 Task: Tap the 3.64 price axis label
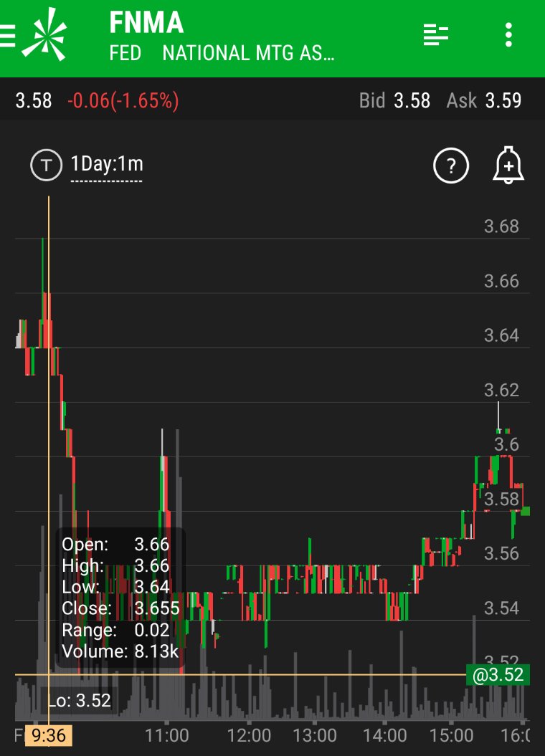(501, 335)
